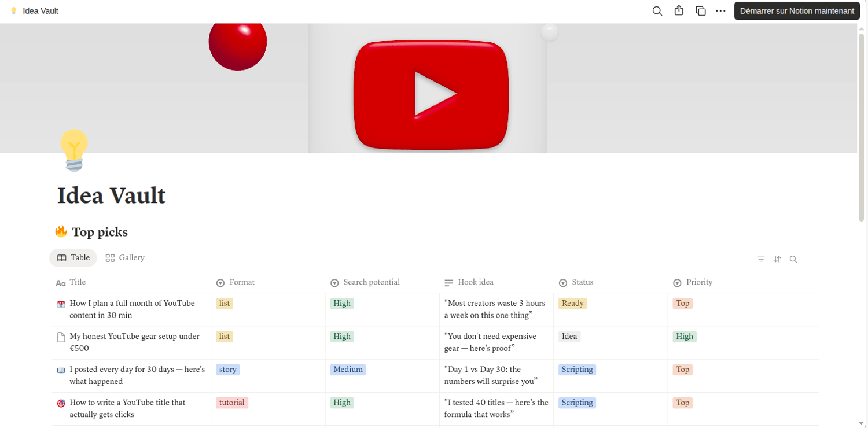
Task: Open 'I posted every day for 30 days' entry
Action: pyautogui.click(x=137, y=375)
